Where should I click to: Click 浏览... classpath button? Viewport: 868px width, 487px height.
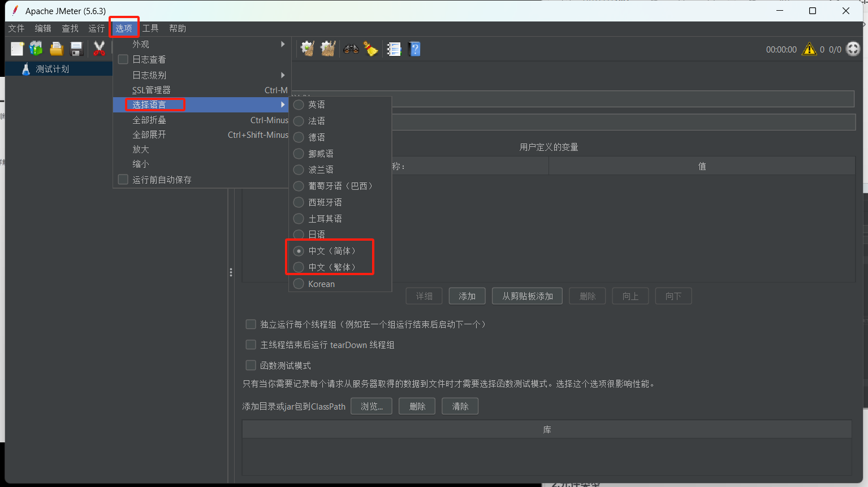pos(372,406)
